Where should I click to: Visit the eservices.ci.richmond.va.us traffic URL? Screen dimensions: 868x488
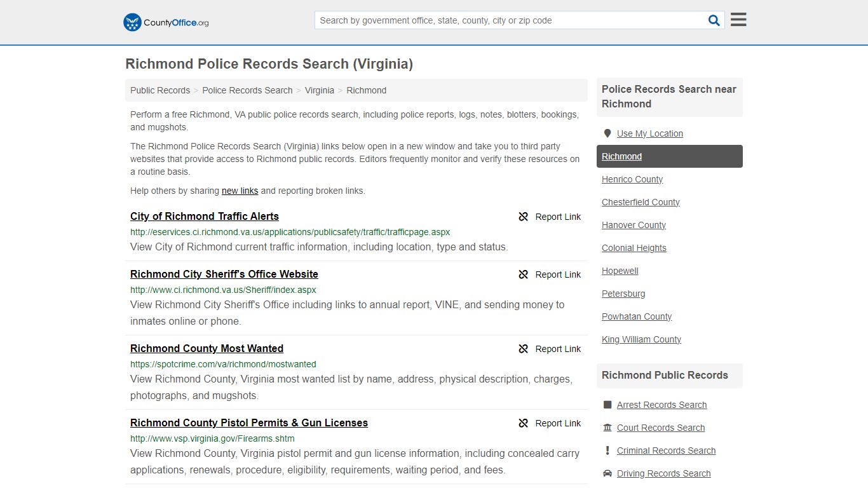[x=290, y=232]
